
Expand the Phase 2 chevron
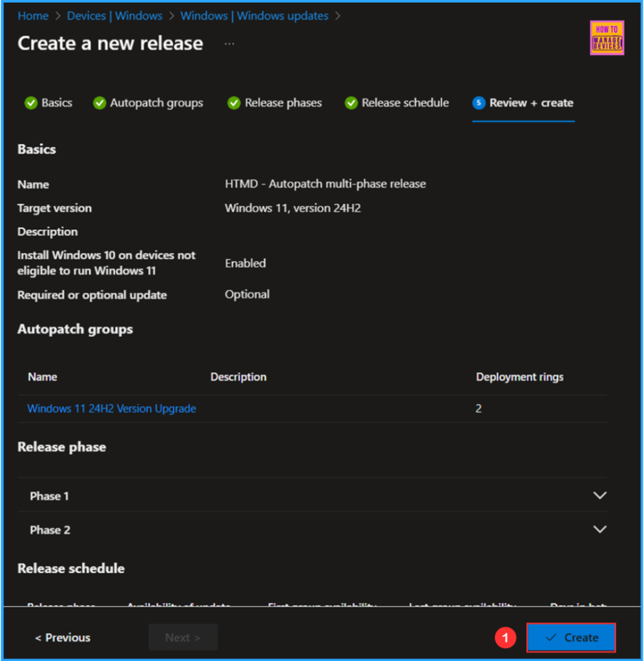point(599,529)
